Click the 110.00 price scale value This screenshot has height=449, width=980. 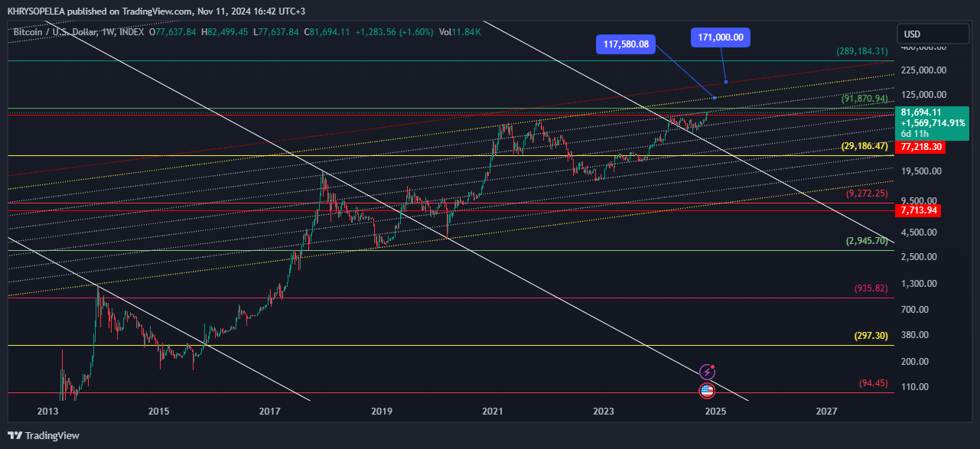click(x=917, y=387)
